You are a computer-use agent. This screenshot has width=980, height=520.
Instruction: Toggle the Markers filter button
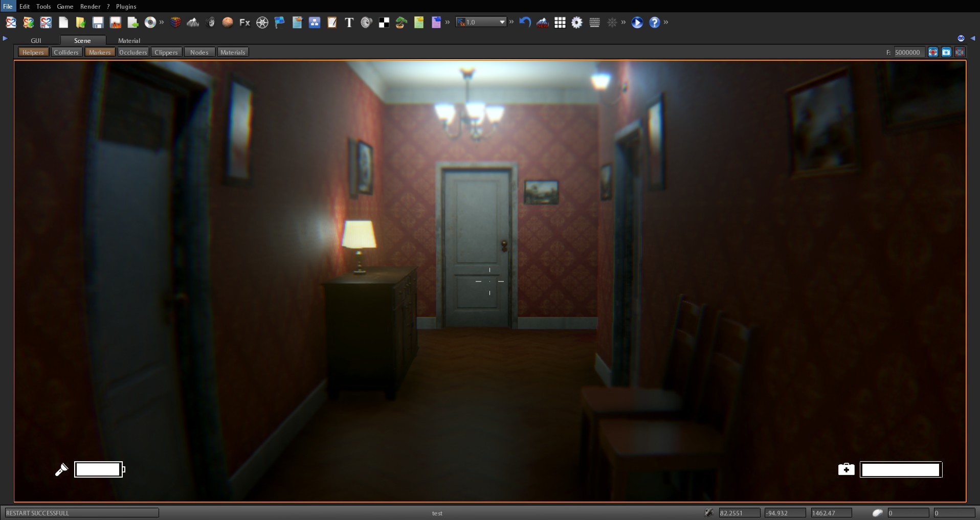pyautogui.click(x=99, y=52)
